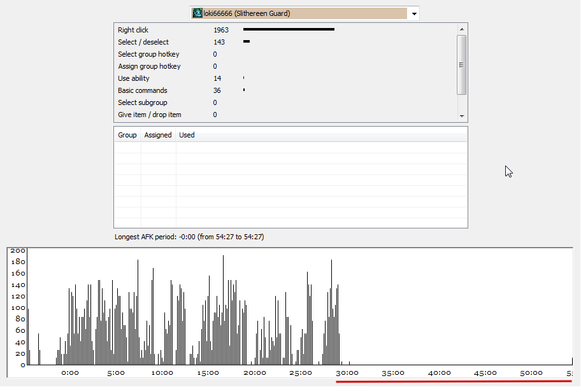Click the 35:00 label on graph axis
Image resolution: width=581 pixels, height=392 pixels.
point(393,373)
